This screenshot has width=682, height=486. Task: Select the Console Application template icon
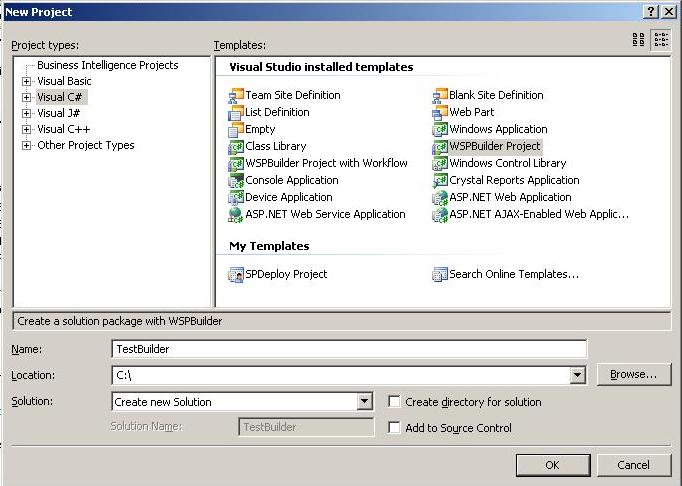(x=236, y=180)
